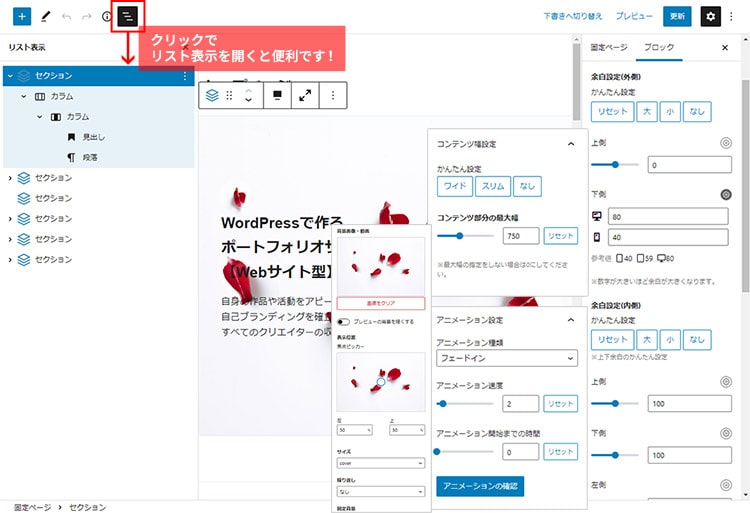
Task: Click アニメーションの確認 button
Action: (x=480, y=486)
